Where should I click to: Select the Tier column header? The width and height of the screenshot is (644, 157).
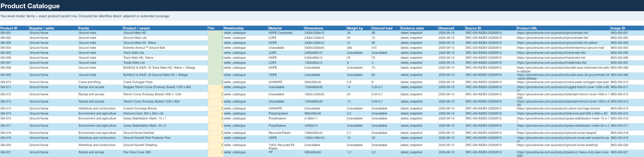pos(215,28)
